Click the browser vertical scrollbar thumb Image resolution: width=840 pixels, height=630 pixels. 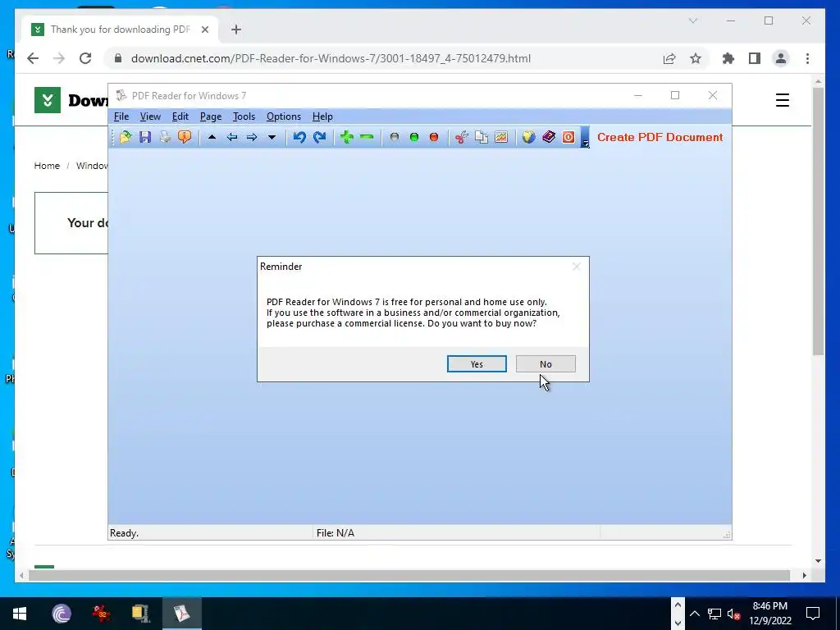(818, 221)
